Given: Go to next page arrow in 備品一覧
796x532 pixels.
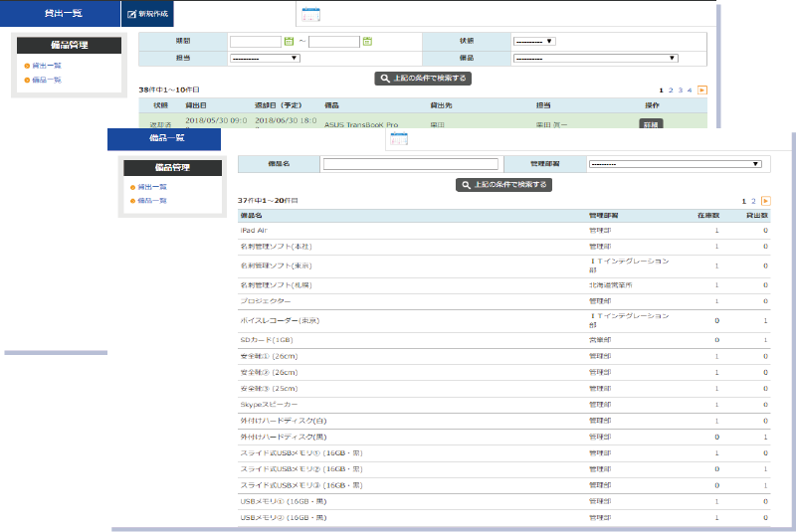Looking at the screenshot, I should point(766,201).
